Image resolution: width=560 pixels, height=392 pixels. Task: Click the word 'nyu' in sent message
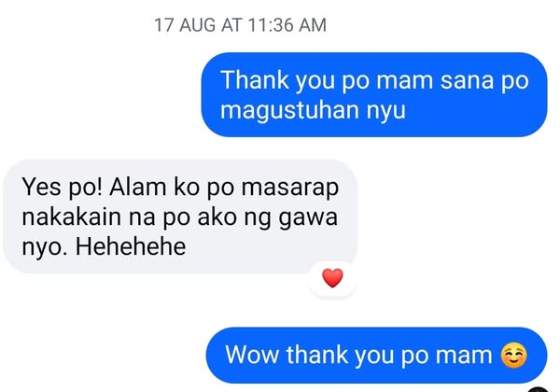point(386,112)
